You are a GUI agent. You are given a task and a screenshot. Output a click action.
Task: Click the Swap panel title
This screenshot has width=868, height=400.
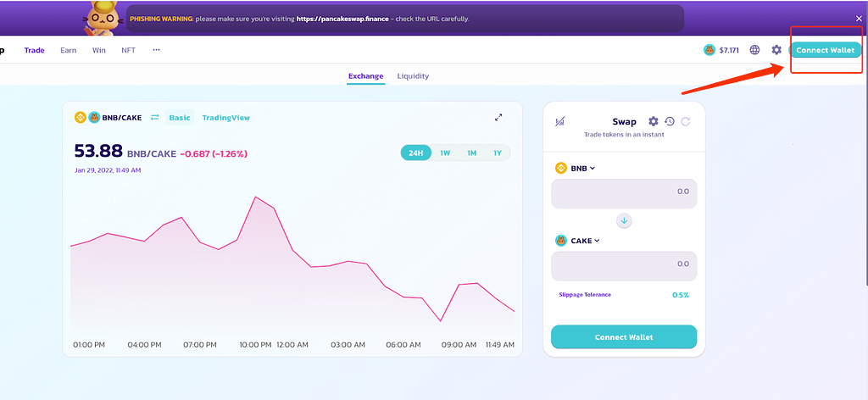pos(624,121)
